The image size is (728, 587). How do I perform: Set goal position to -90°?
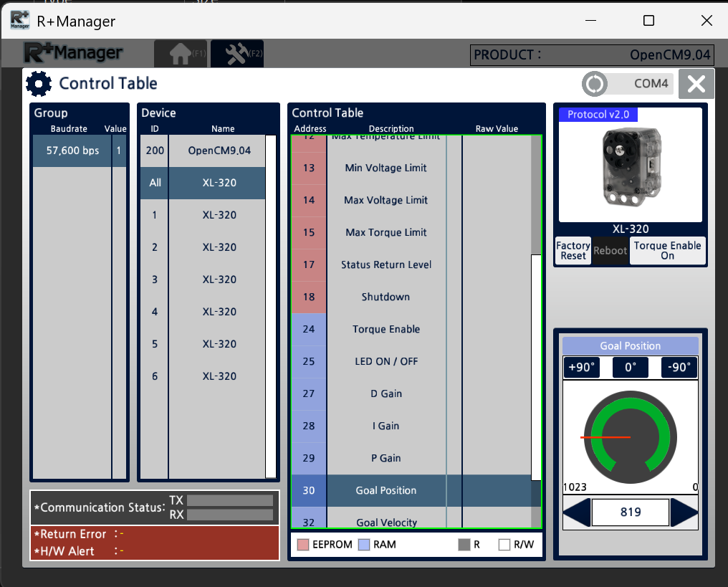679,368
